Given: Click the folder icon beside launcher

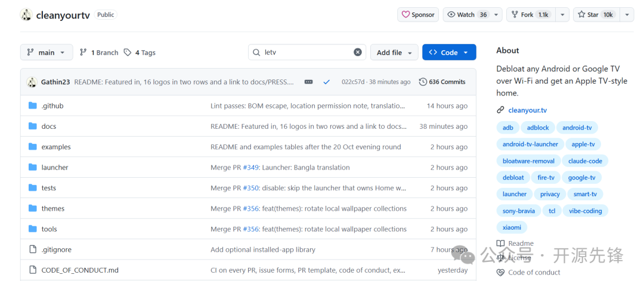Looking at the screenshot, I should 33,167.
